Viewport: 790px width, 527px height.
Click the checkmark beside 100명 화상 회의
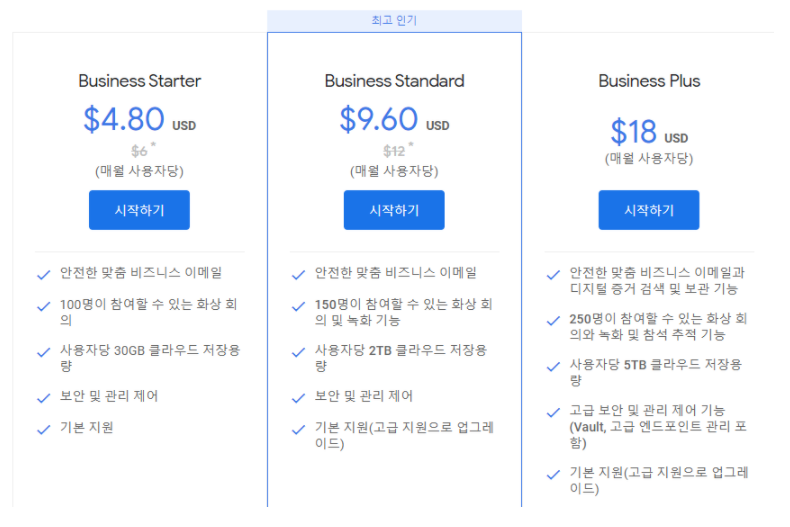44,306
